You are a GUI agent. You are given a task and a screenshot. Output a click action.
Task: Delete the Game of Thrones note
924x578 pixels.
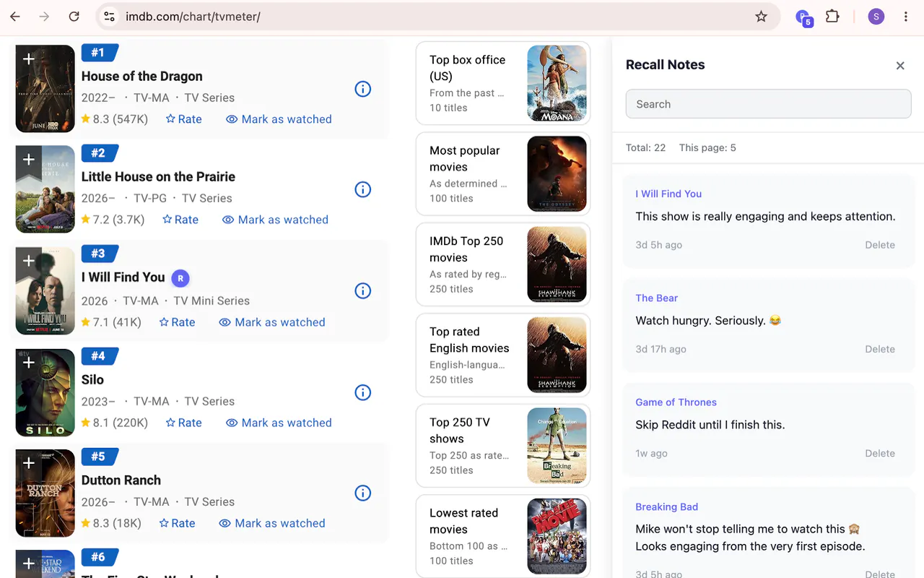pyautogui.click(x=880, y=454)
